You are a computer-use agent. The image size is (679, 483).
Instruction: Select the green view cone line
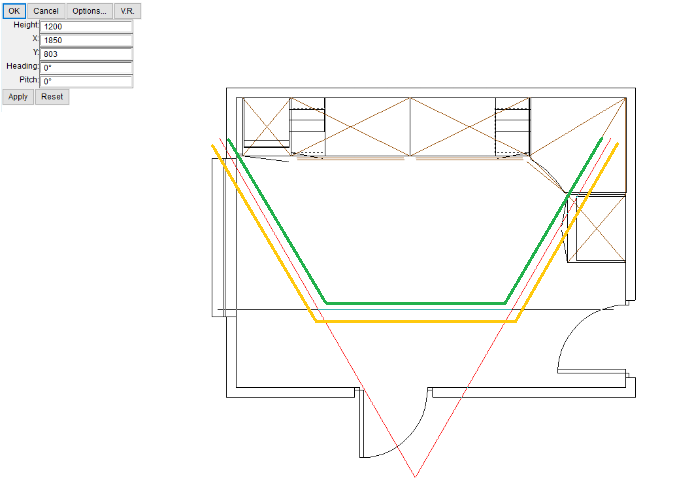coord(415,303)
